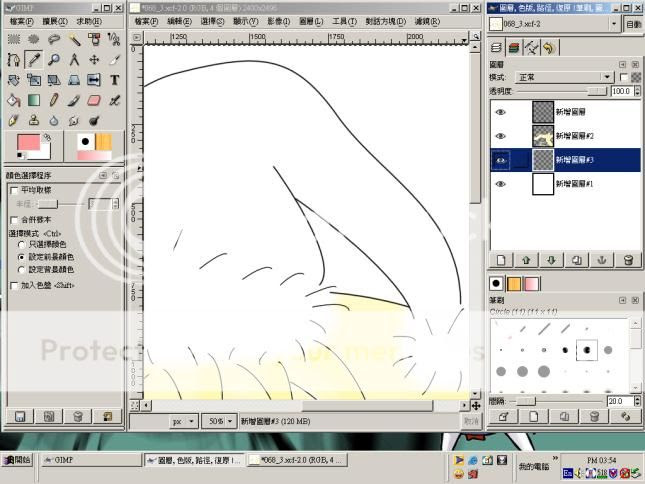Select the Blend gradient tool
Screen dimensions: 645x484
pos(34,100)
